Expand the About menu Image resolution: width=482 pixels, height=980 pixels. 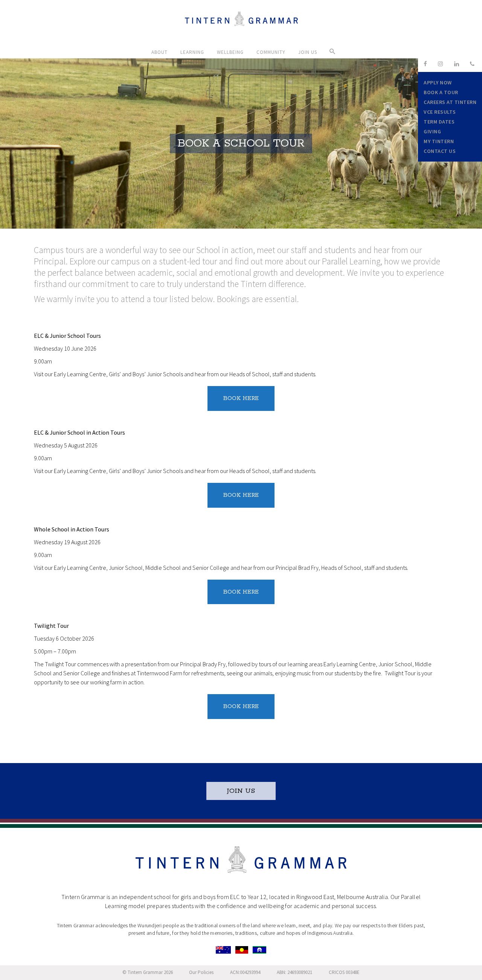click(x=159, y=52)
